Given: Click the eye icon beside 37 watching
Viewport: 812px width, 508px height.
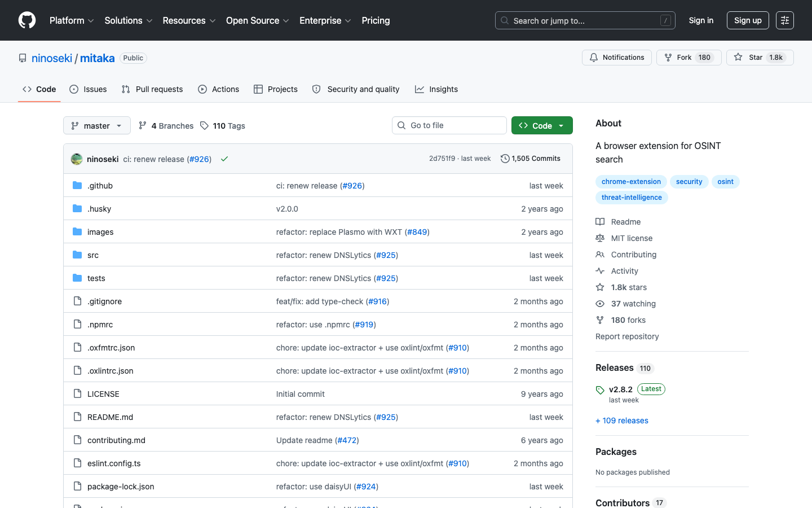Looking at the screenshot, I should (x=600, y=304).
